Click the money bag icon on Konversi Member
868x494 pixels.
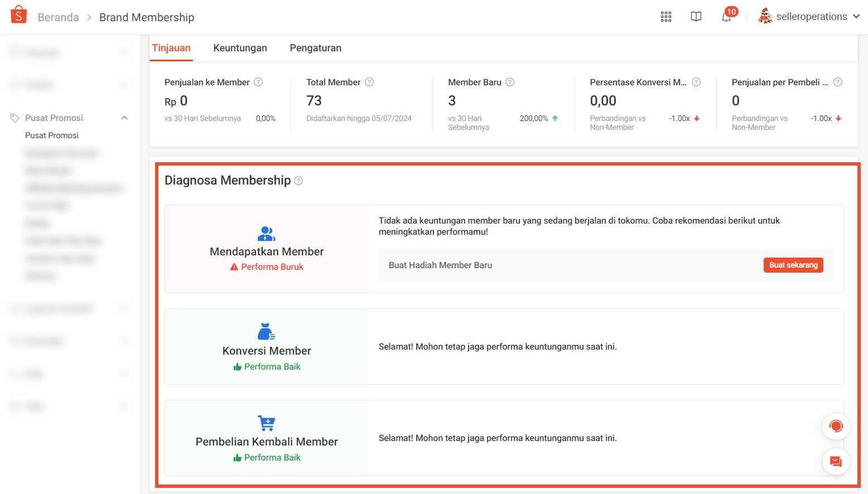266,331
